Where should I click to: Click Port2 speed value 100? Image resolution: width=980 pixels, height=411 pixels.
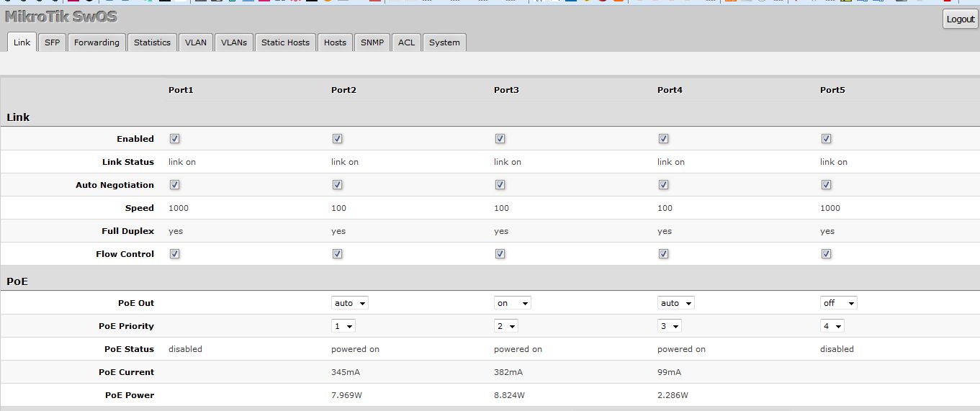click(x=338, y=208)
